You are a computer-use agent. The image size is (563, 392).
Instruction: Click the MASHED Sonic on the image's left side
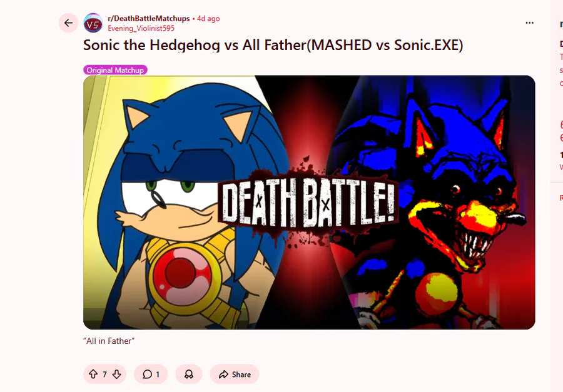coord(186,204)
